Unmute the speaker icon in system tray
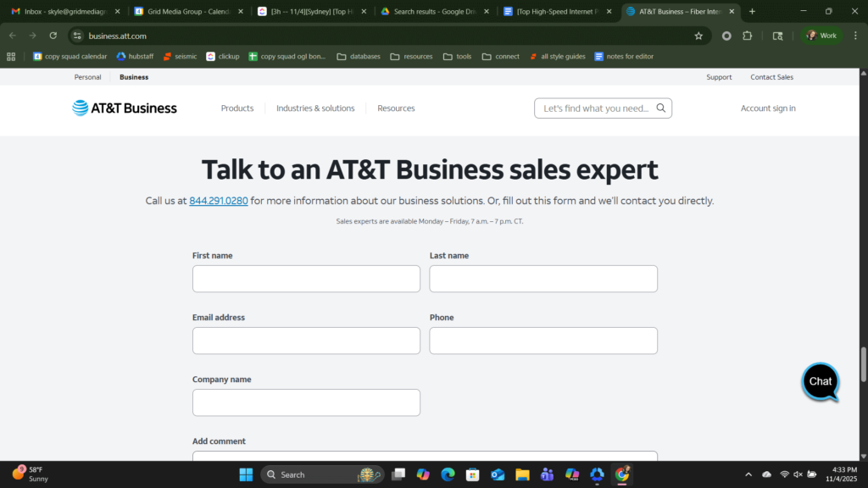Viewport: 868px width, 488px height. [797, 474]
